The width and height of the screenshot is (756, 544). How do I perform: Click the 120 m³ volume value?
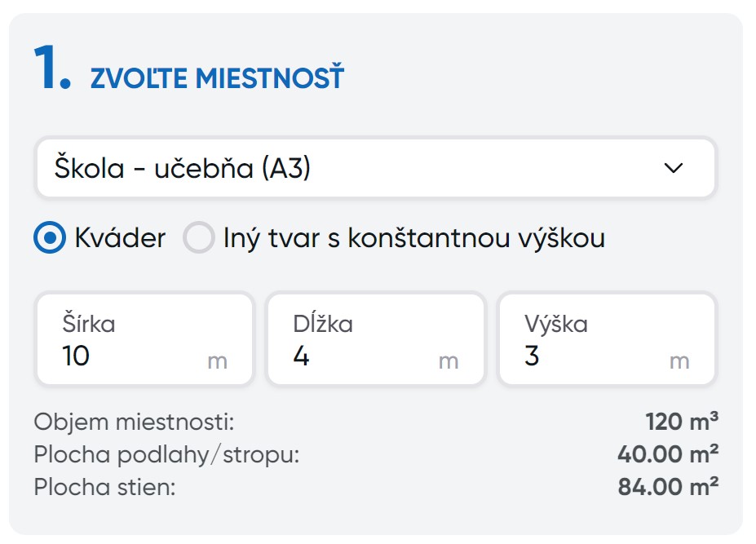point(681,422)
